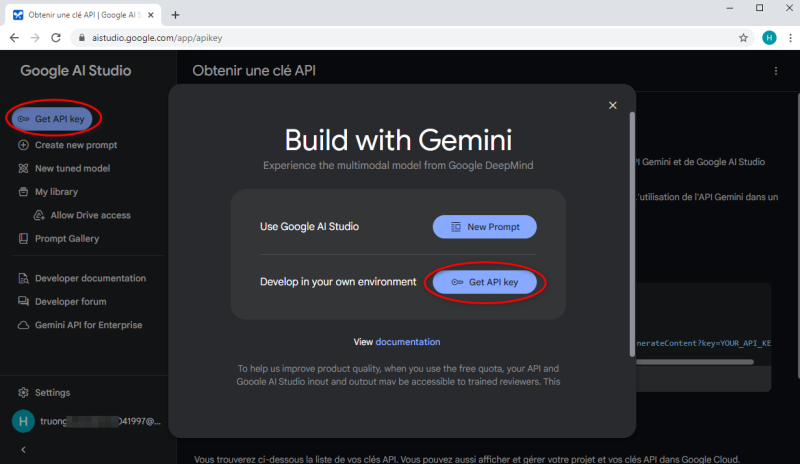800x464 pixels.
Task: Click the key icon in the dialog Get API key button
Action: 457,282
